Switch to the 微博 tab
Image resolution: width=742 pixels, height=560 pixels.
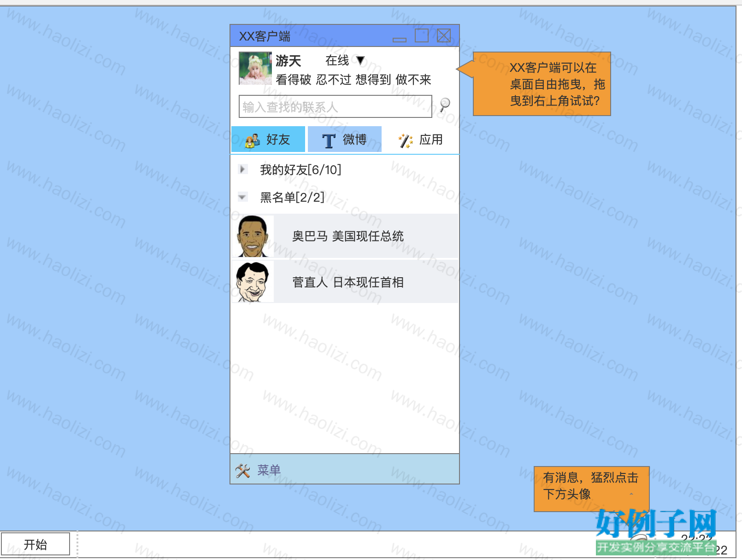coord(345,139)
